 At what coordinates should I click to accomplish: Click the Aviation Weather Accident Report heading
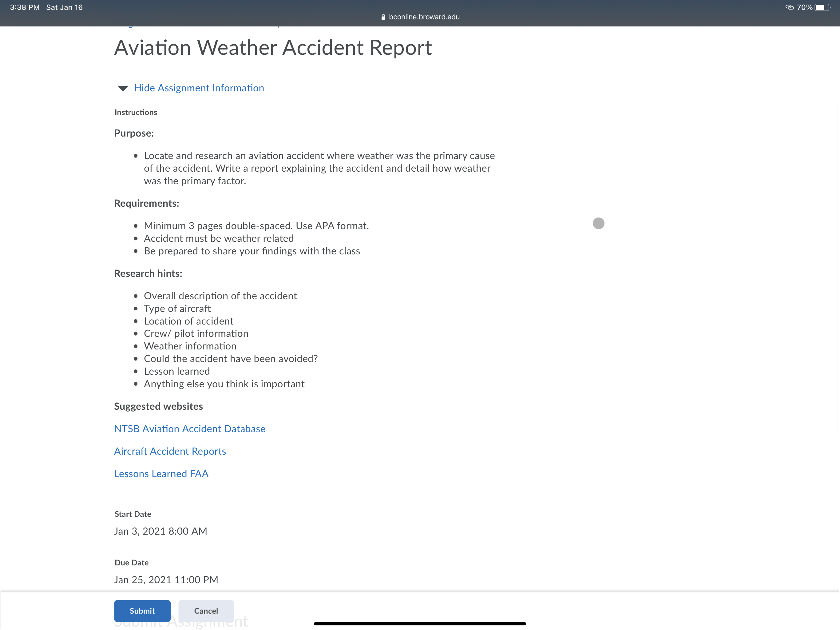[x=273, y=48]
